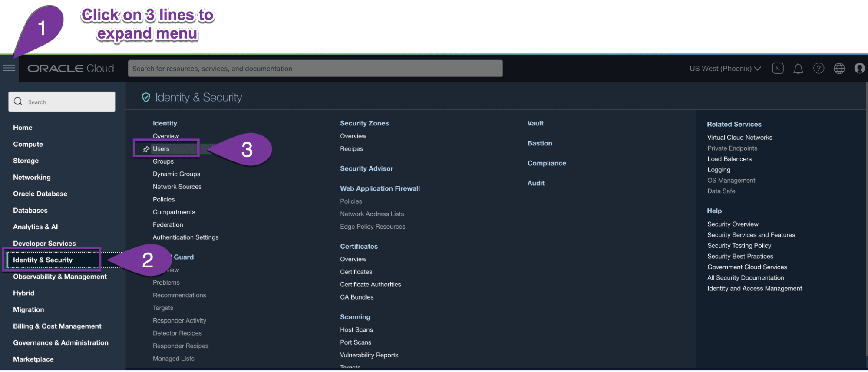Open the Cloud Shell developer tools icon

click(x=778, y=68)
